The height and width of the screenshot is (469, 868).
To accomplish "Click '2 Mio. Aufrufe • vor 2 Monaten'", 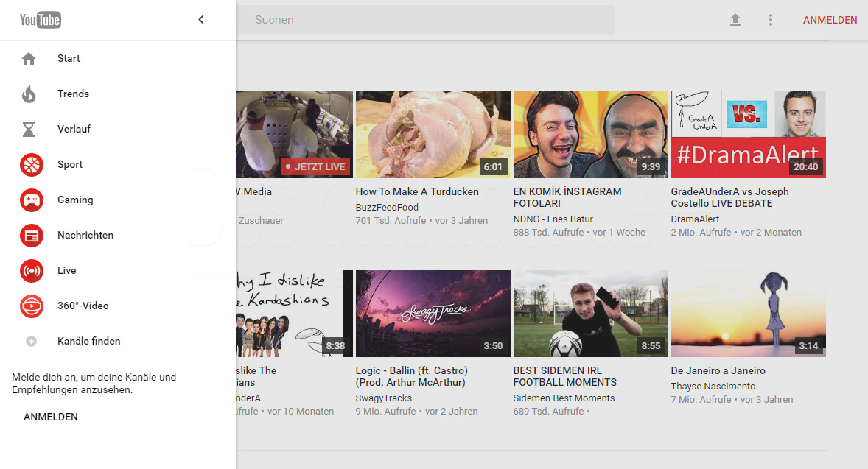I will (x=736, y=233).
